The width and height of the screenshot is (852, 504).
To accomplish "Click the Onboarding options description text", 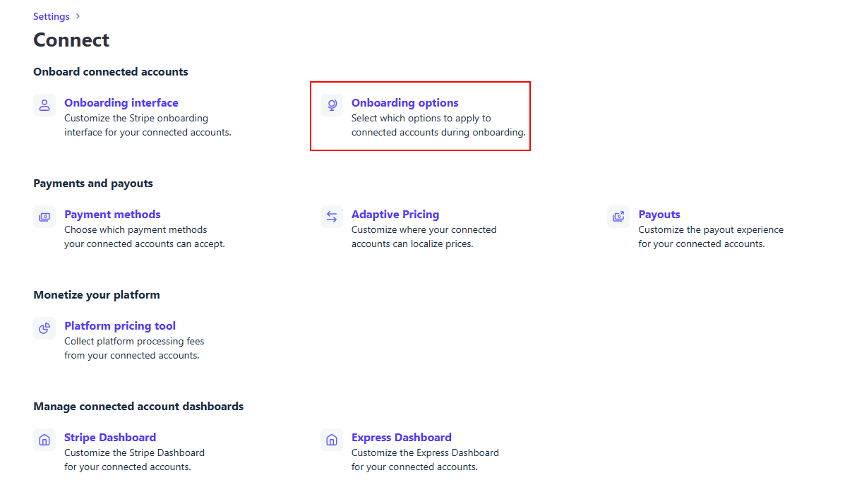I will point(438,126).
